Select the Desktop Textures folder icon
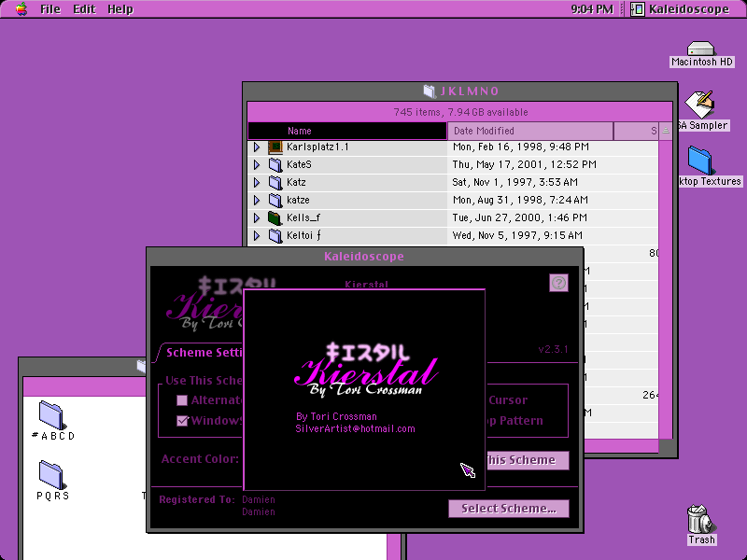Screen dimensions: 747x560 (699, 160)
